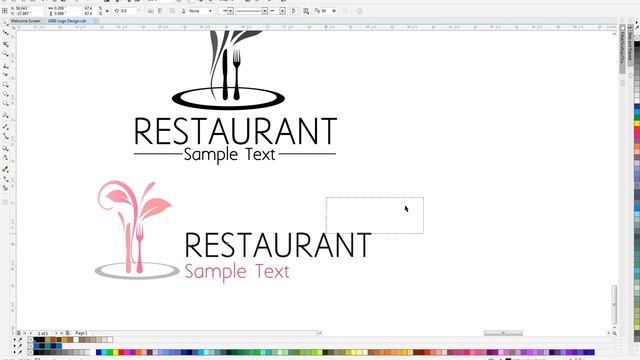
Task: Click the vertical scrollbar thumb
Action: coord(614,304)
